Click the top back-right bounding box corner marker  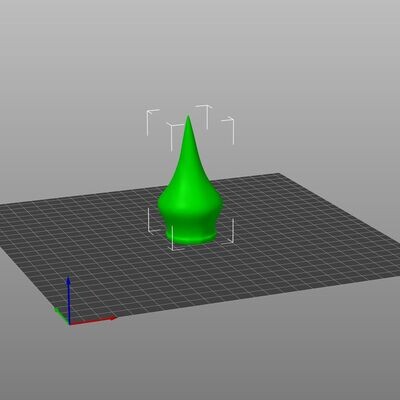204,117
